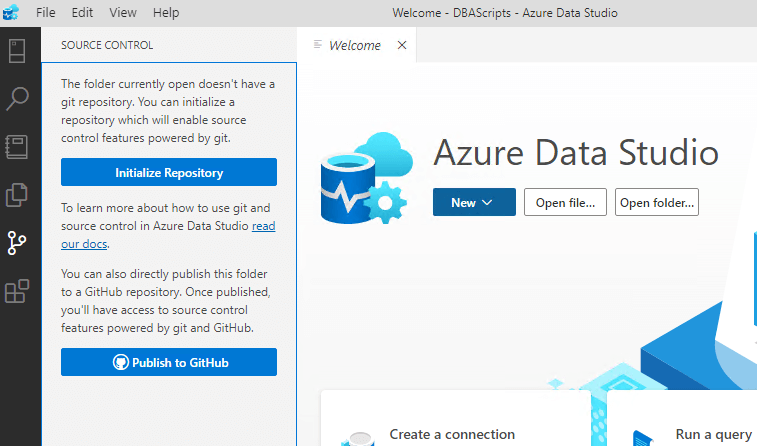
Task: Click the Open folder... button
Action: 657,202
